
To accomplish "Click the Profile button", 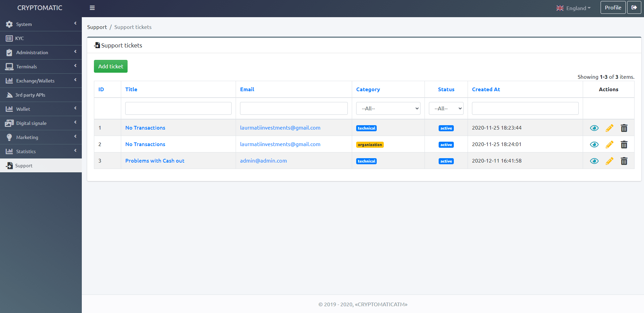I will [613, 7].
